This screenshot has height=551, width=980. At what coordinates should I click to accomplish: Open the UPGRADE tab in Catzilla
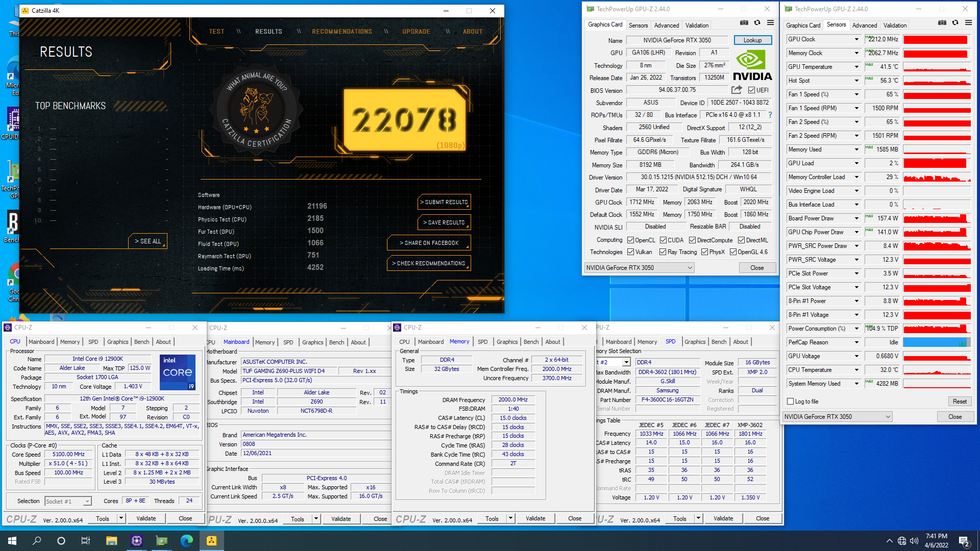(x=416, y=32)
